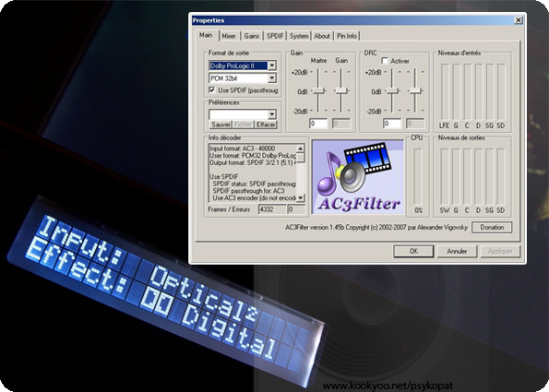Screen dimensions: 549x392
Task: Click the LFE input level meter
Action: 445,92
